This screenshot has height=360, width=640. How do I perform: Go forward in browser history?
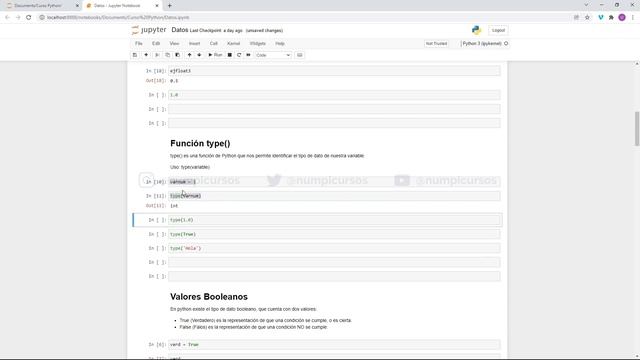click(x=18, y=18)
